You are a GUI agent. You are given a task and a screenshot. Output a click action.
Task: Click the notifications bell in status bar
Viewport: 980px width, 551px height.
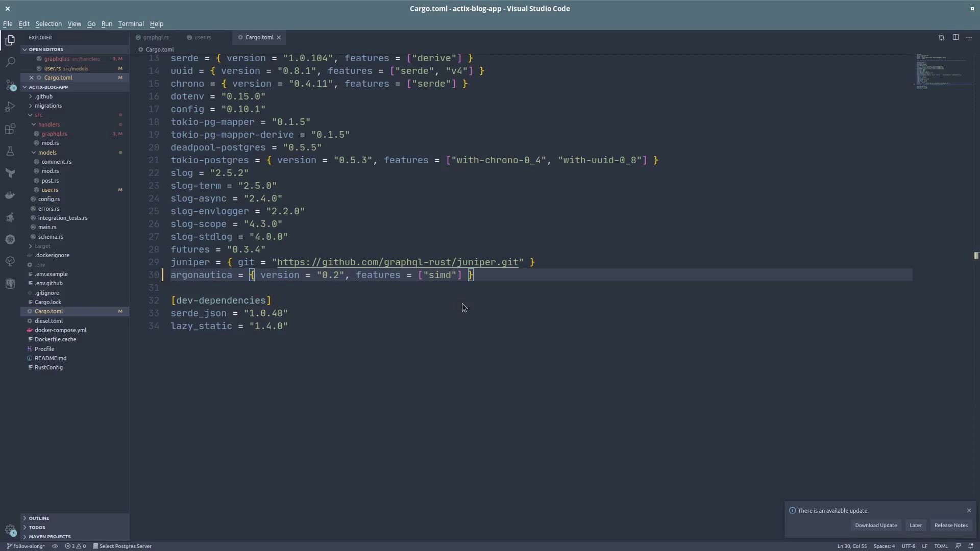click(x=971, y=546)
